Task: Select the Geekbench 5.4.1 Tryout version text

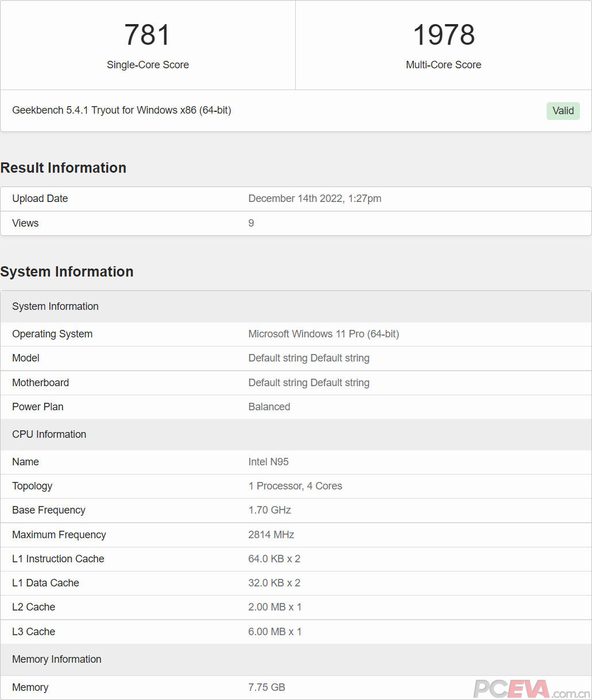Action: (x=122, y=110)
